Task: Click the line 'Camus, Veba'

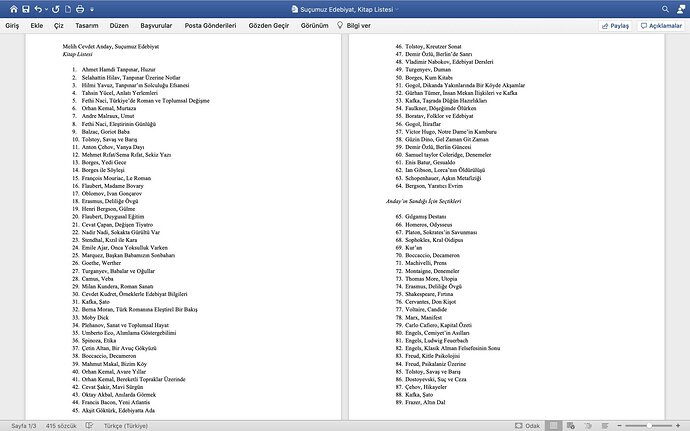Action: point(98,279)
